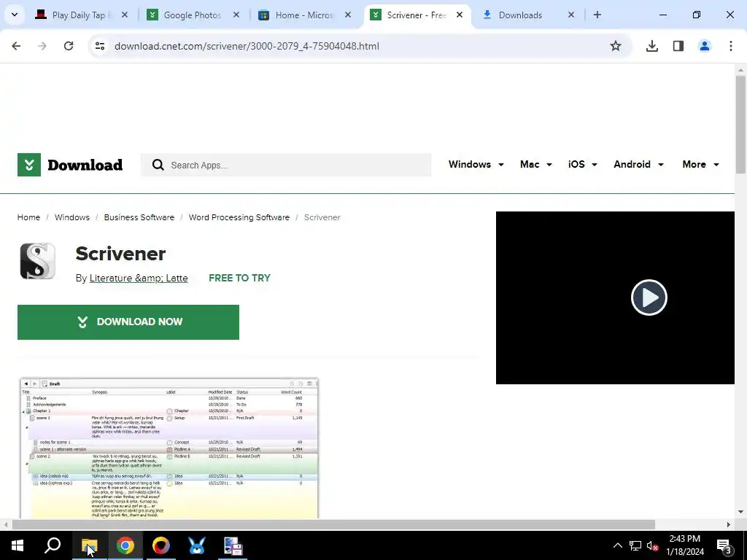Click the red-yellow circle taskbar app
The image size is (747, 560).
[x=161, y=545]
